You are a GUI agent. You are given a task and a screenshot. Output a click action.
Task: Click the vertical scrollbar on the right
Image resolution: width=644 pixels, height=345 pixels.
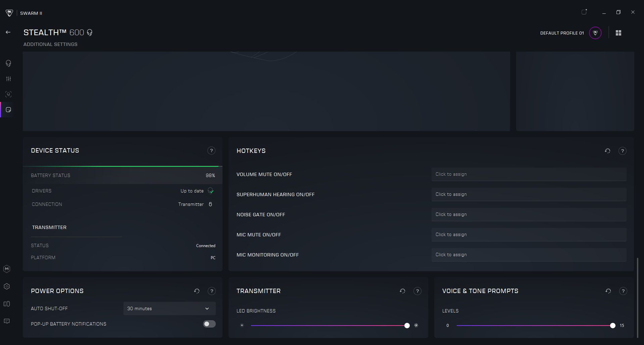(637, 298)
